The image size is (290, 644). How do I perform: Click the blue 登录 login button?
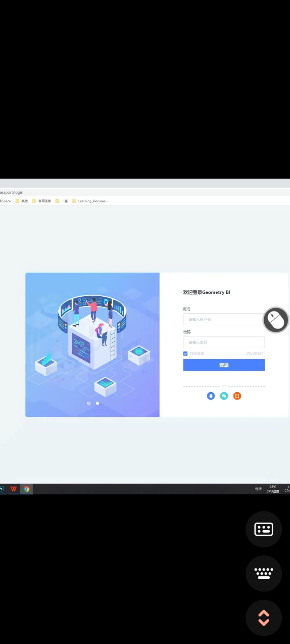coord(224,365)
